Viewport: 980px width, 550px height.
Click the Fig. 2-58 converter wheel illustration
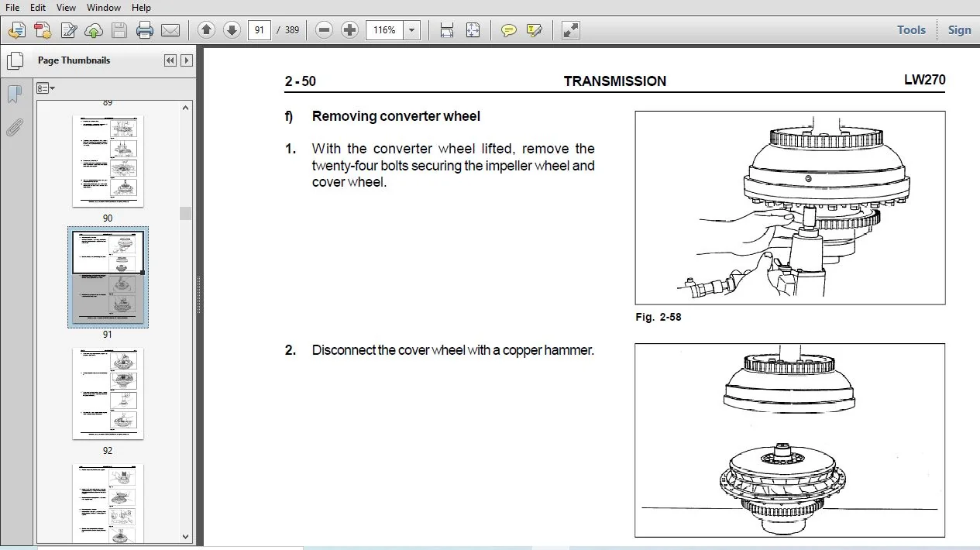(x=789, y=208)
